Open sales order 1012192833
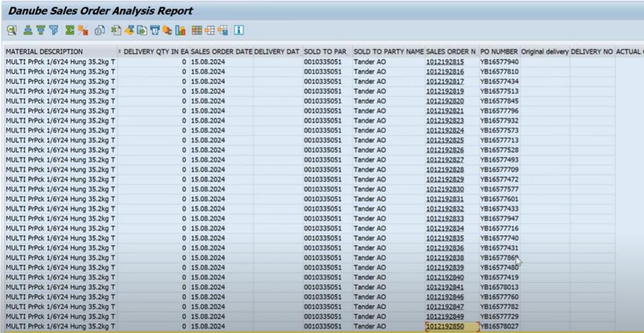 [445, 219]
